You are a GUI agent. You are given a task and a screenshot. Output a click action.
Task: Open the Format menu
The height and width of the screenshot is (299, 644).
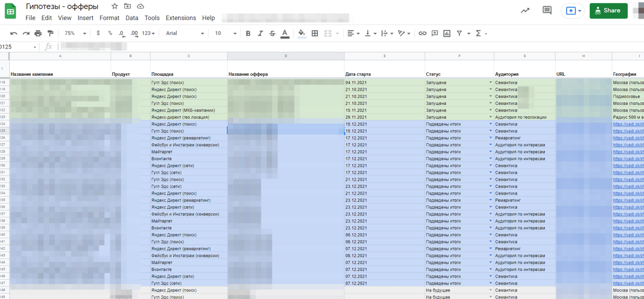click(x=109, y=18)
